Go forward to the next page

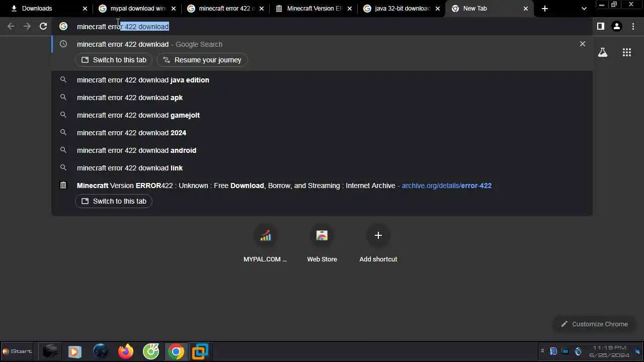tap(27, 26)
